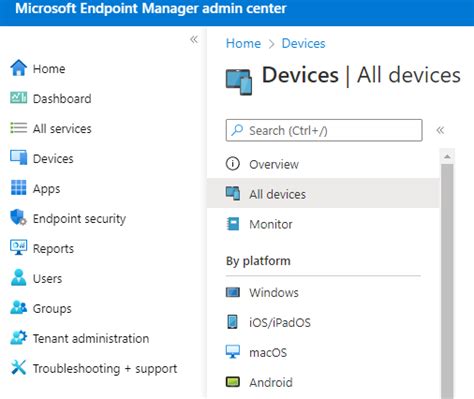Collapse the Devices submenu pane

[440, 130]
